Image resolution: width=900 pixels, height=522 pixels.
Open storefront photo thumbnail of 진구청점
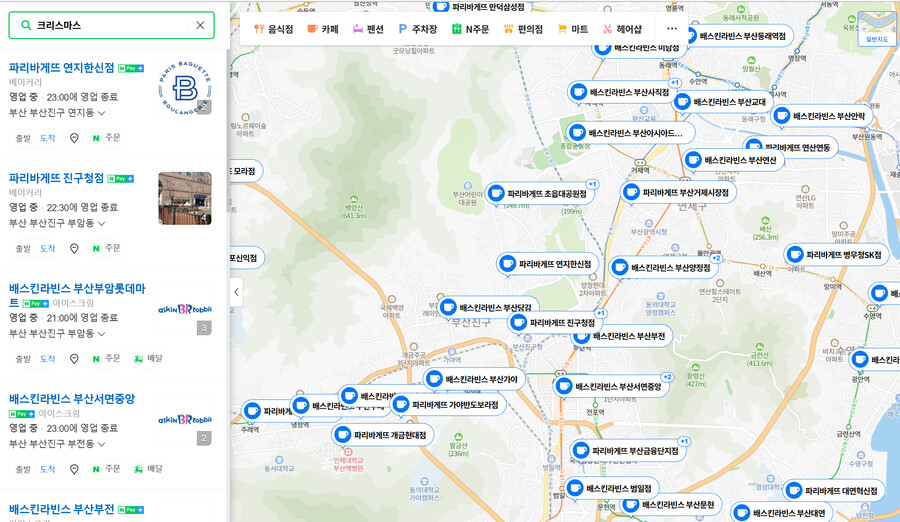pyautogui.click(x=185, y=198)
